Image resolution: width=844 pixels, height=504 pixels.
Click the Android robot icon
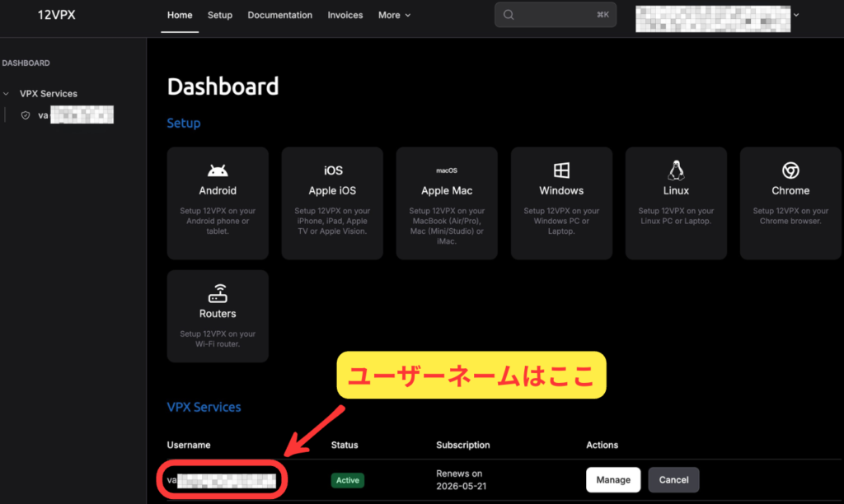pos(218,170)
